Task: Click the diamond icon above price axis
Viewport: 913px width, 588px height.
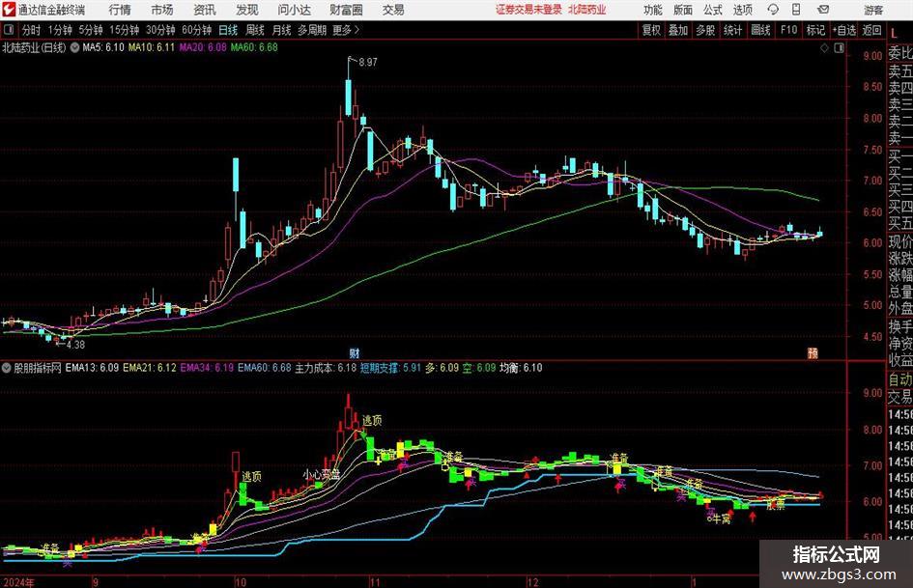Action: point(824,48)
